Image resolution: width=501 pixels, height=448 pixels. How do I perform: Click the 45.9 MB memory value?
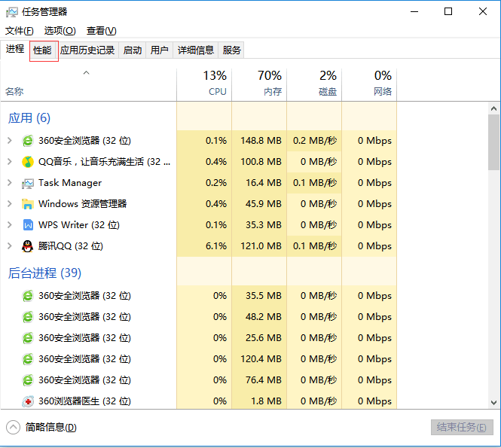tap(264, 204)
